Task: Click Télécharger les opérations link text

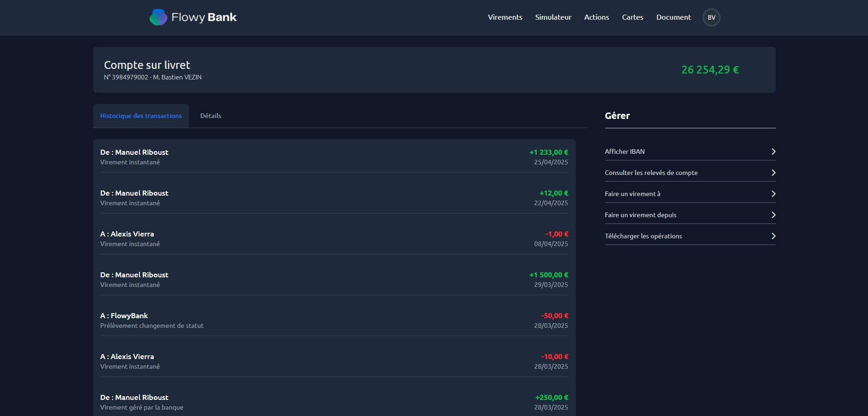Action: tap(643, 236)
